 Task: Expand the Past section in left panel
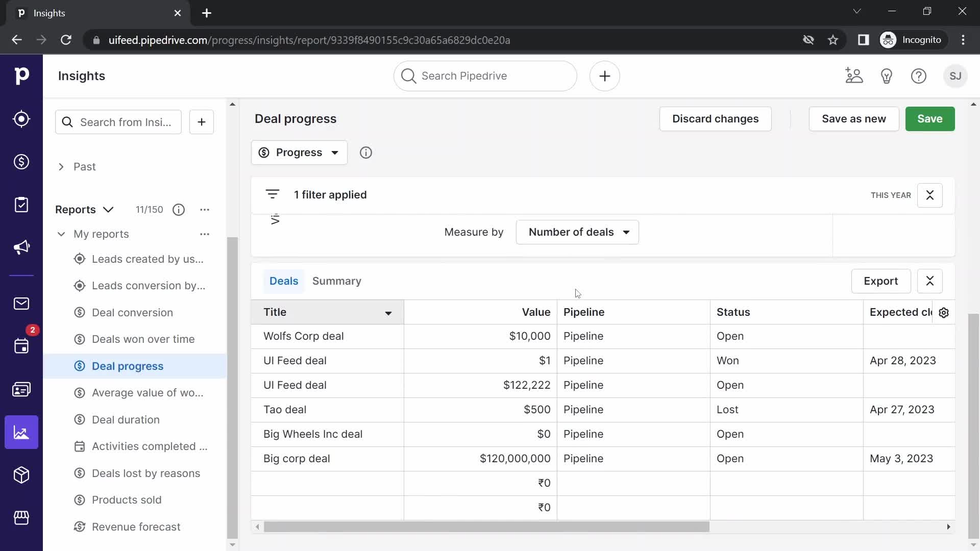(61, 166)
